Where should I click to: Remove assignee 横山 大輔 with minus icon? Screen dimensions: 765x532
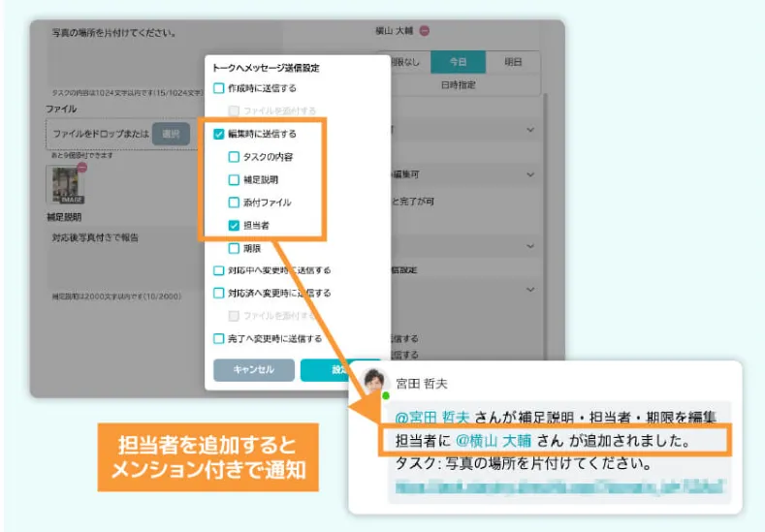pyautogui.click(x=425, y=31)
